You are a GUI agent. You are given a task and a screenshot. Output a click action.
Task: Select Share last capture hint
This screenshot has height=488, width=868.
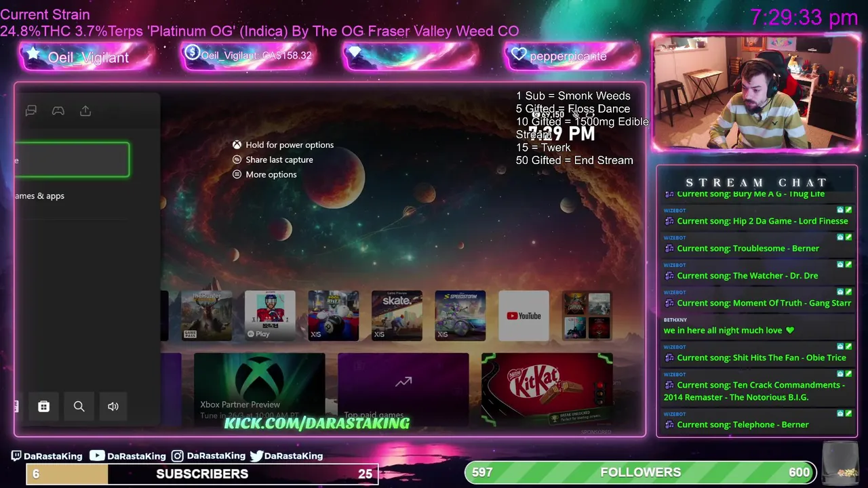273,160
